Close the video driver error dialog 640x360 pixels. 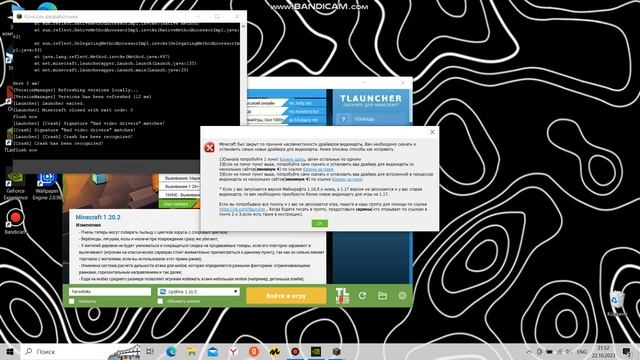432,132
